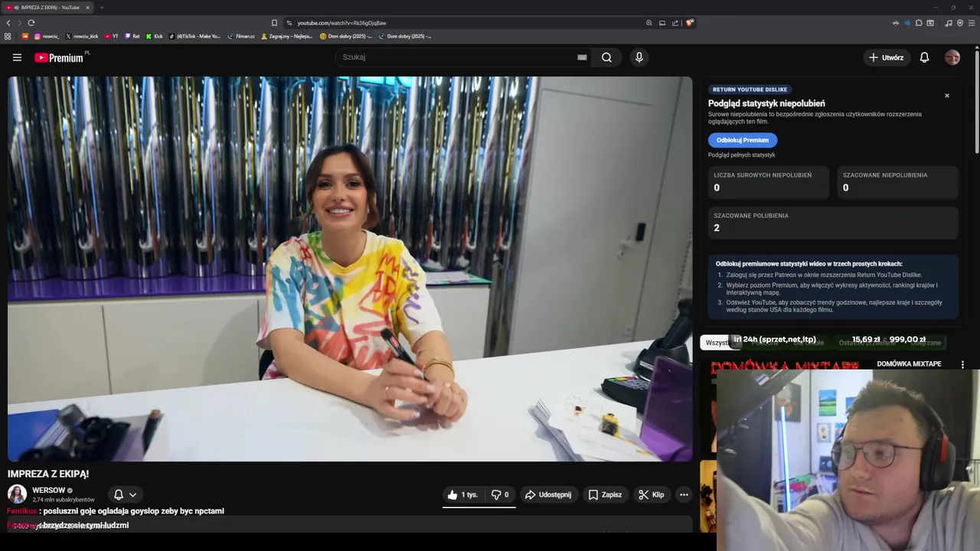Open the account avatar menu
Viewport: 980px width, 551px height.
952,57
